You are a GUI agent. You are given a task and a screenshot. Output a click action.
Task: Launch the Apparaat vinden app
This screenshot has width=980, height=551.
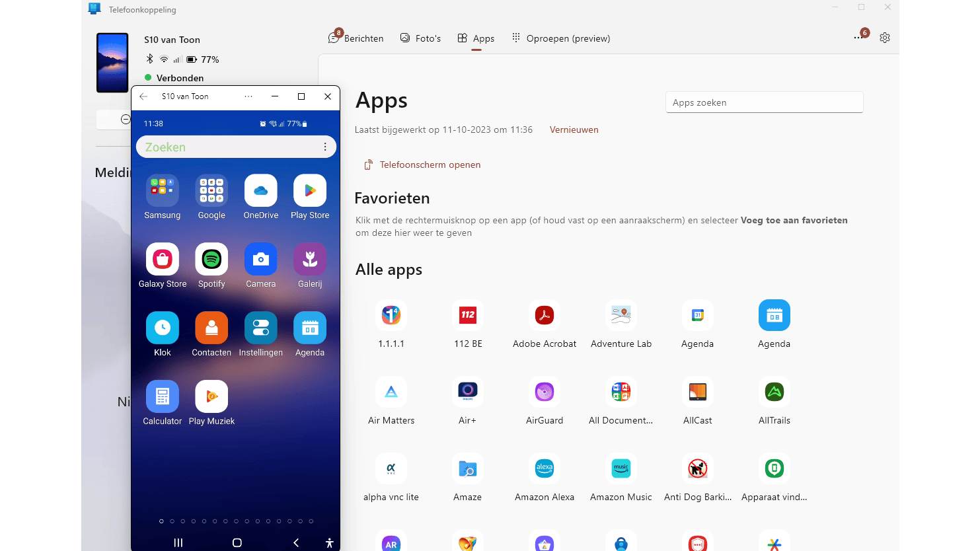pyautogui.click(x=774, y=469)
